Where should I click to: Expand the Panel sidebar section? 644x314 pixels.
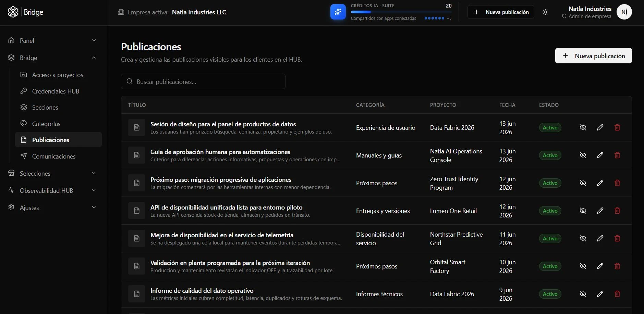[52, 40]
